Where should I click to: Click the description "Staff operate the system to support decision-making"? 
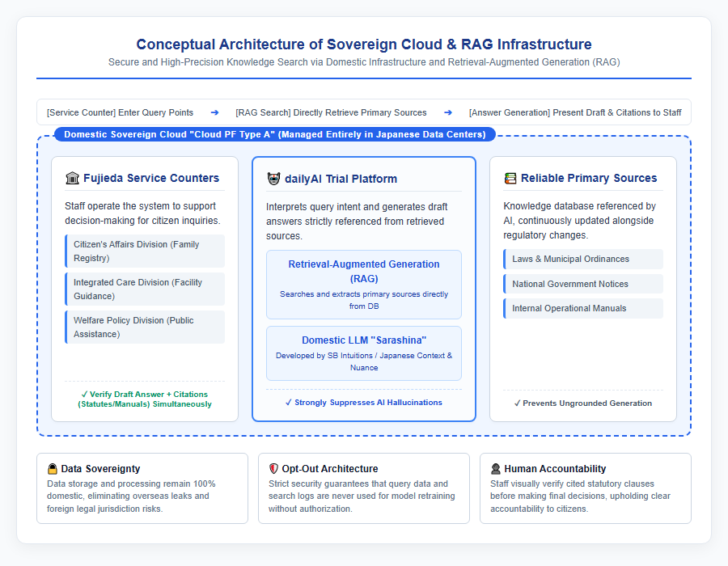pyautogui.click(x=142, y=213)
